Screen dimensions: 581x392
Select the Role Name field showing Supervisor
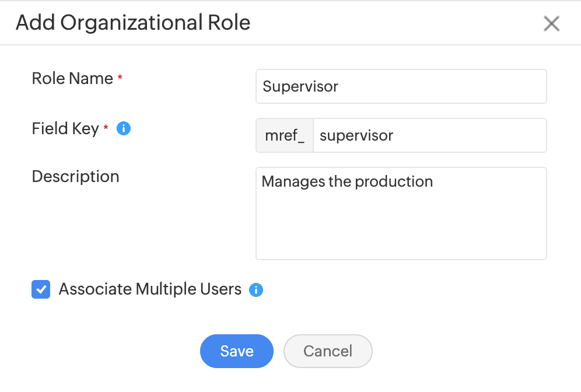(x=401, y=86)
